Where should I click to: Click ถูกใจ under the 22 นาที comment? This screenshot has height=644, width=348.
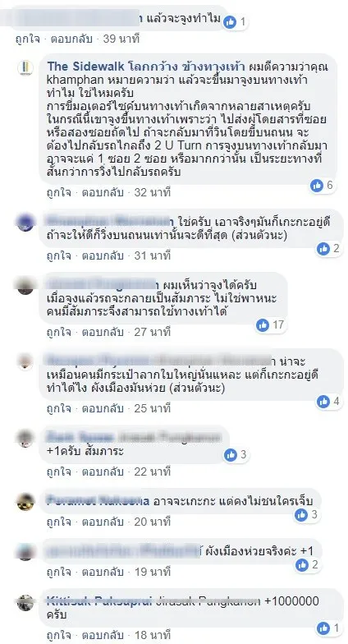pos(59,471)
